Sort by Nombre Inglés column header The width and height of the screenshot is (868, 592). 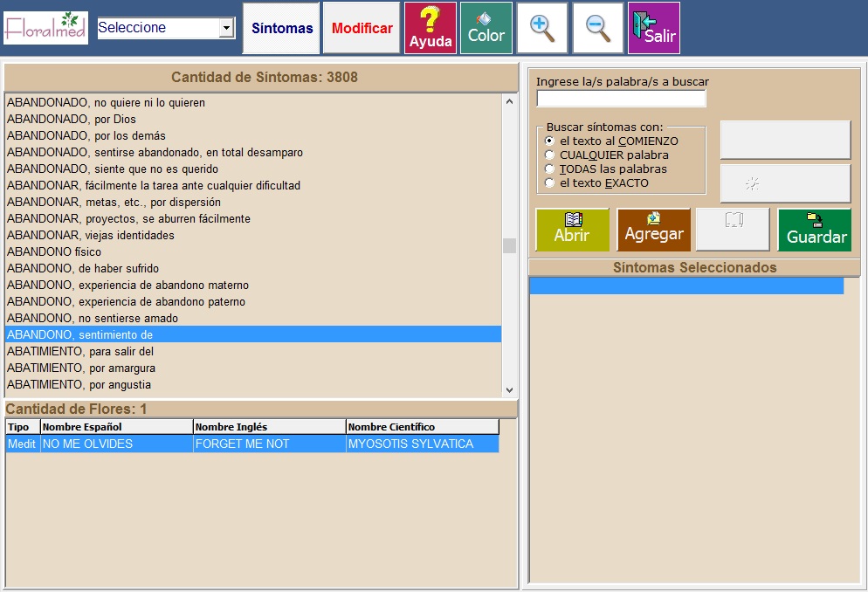pyautogui.click(x=270, y=427)
